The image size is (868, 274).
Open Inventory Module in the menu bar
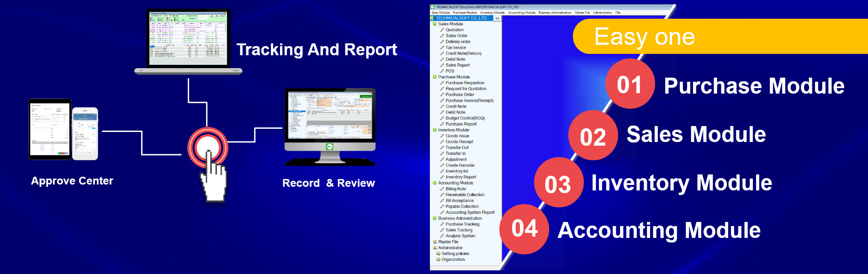(492, 13)
